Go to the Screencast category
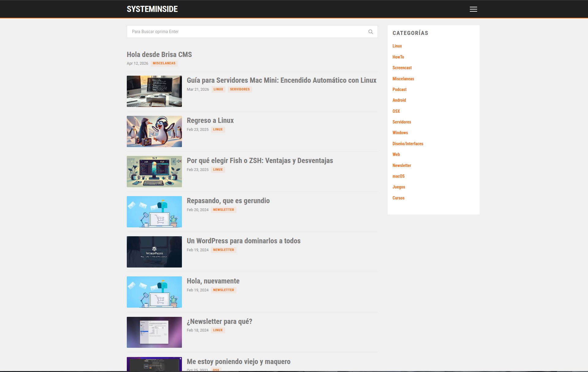The width and height of the screenshot is (588, 372). (402, 68)
